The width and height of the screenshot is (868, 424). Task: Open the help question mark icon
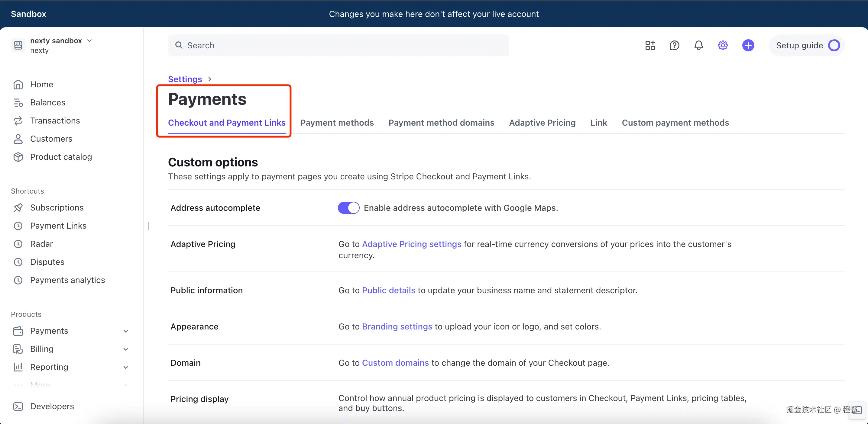[674, 45]
